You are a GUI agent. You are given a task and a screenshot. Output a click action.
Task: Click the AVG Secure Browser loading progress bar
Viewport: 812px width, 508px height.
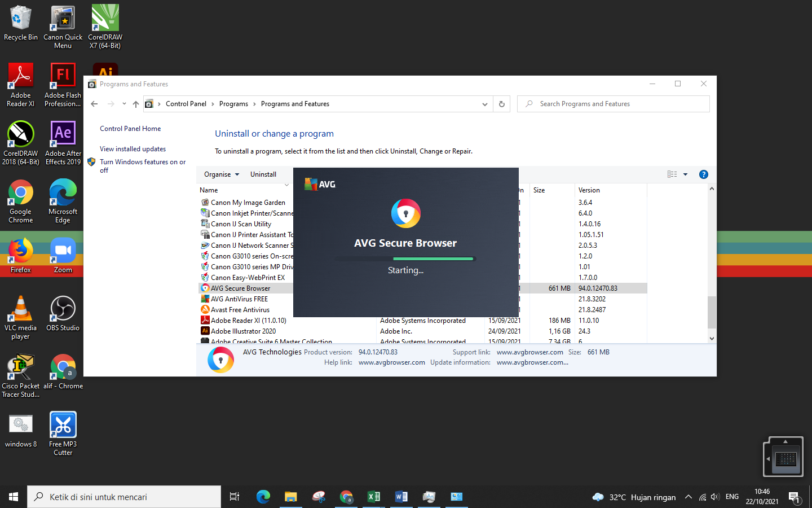pyautogui.click(x=405, y=259)
